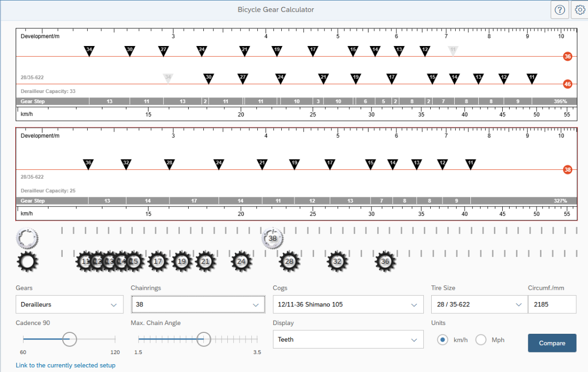The height and width of the screenshot is (372, 588).
Task: Select the Mph units radio button
Action: pyautogui.click(x=481, y=340)
